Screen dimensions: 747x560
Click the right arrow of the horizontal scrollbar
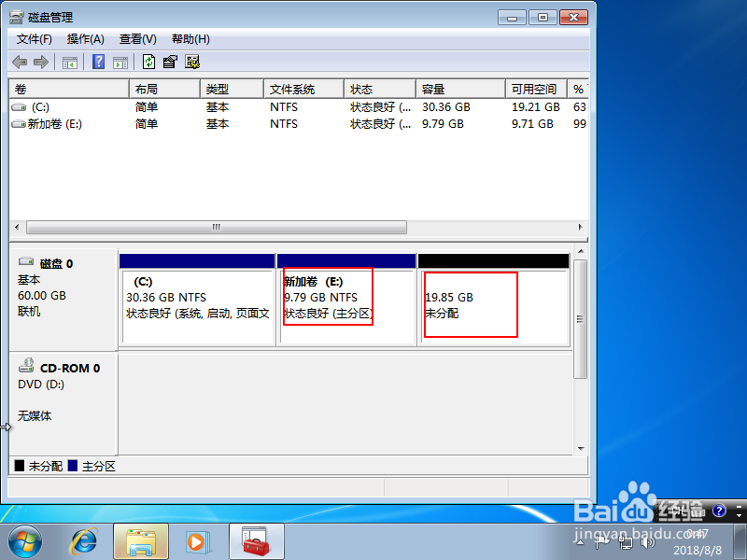click(580, 227)
